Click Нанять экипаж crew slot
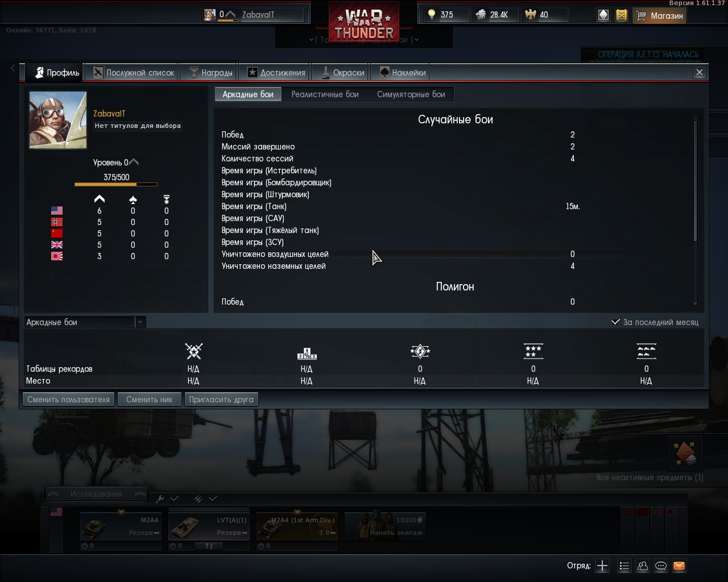The width and height of the screenshot is (728, 582). pos(385,526)
